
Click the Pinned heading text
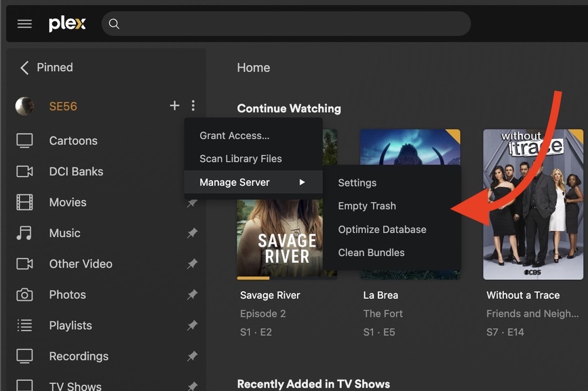tap(55, 67)
